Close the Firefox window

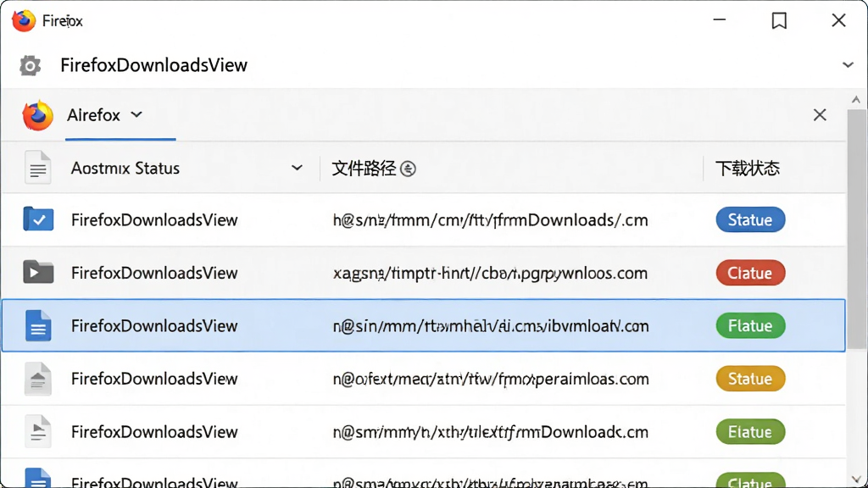click(x=838, y=20)
